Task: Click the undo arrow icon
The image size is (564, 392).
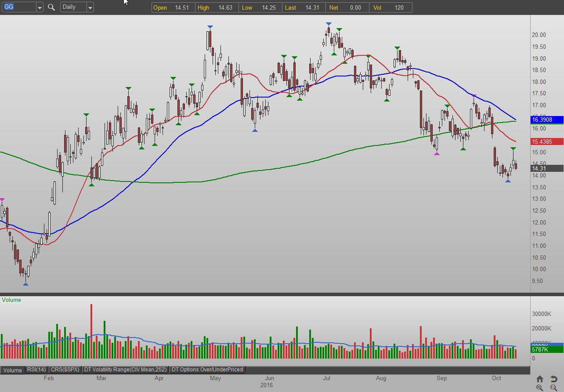Action: pos(553,379)
